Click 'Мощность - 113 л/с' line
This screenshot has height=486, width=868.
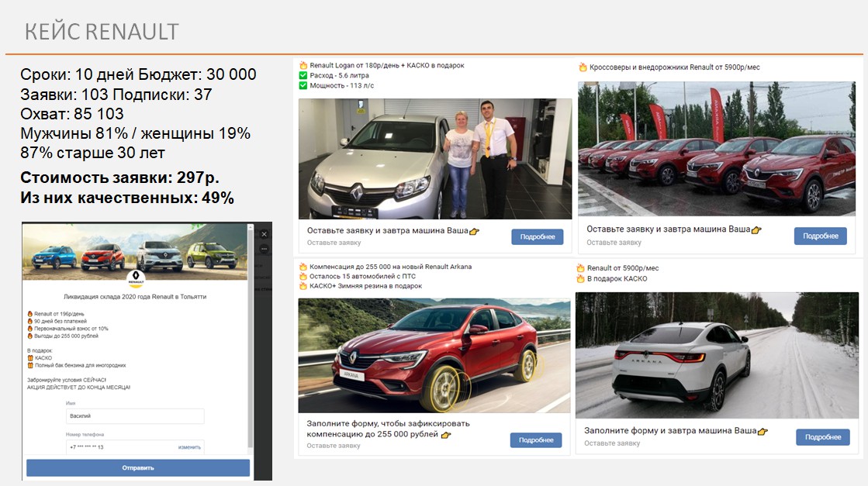coord(341,85)
